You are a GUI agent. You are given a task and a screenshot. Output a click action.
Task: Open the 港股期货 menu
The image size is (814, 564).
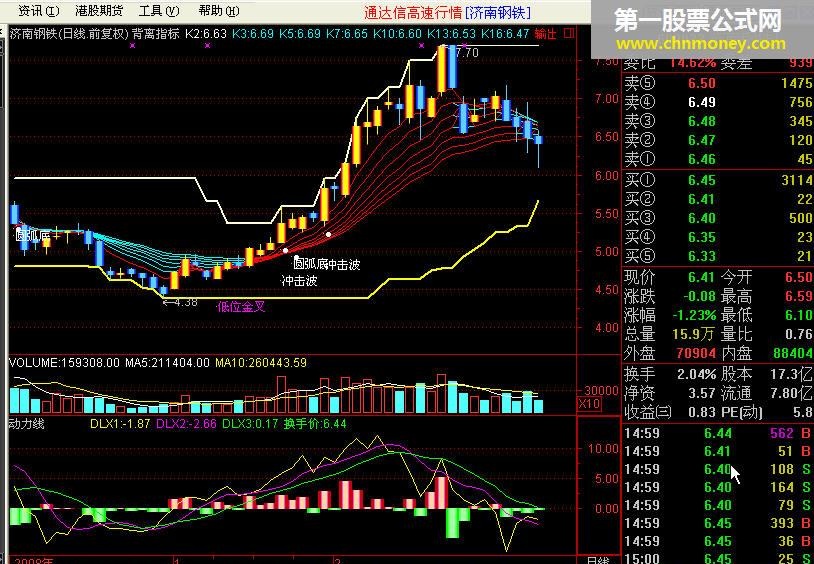pyautogui.click(x=99, y=10)
